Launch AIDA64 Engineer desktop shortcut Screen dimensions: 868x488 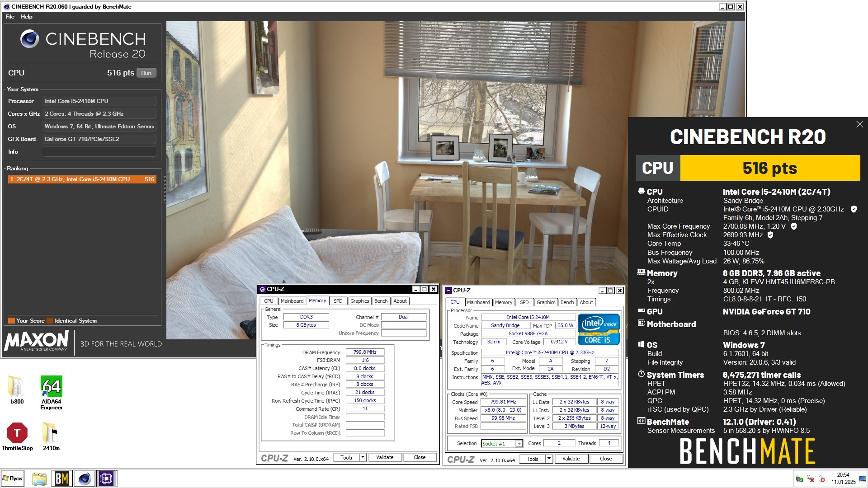52,392
